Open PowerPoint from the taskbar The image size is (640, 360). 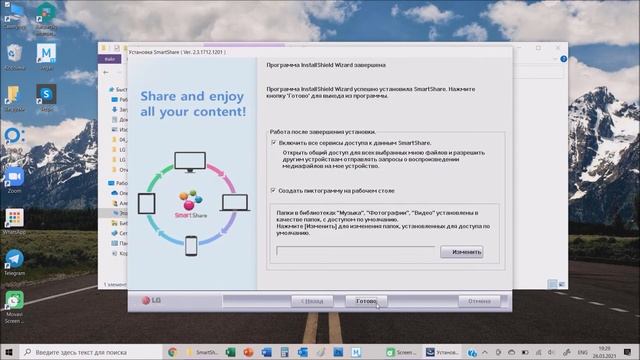coord(248,352)
